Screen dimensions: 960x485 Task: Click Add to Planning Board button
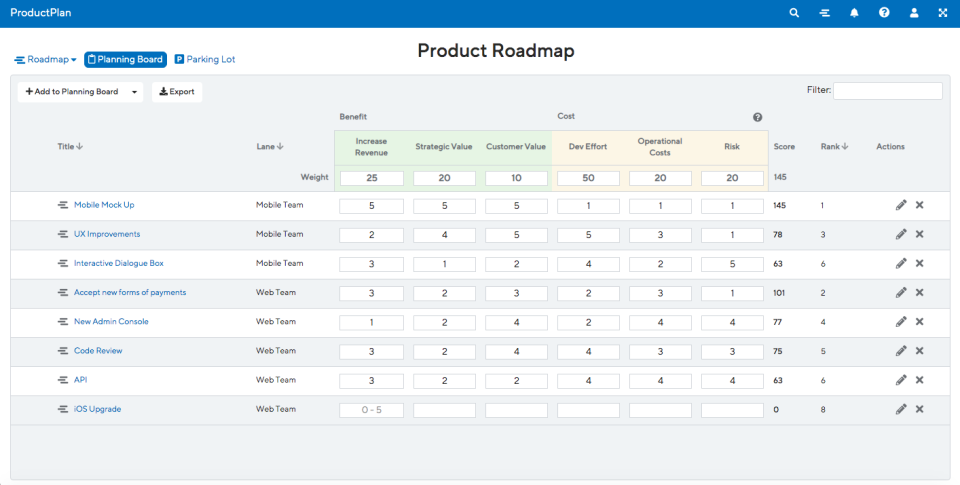coord(72,92)
